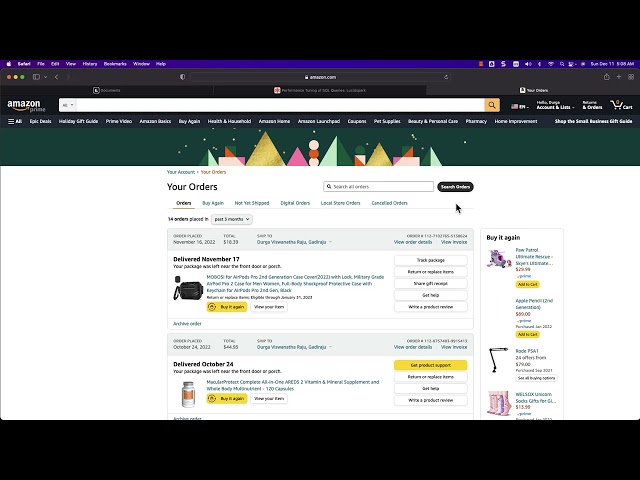This screenshot has height=480, width=640.
Task: Open Spotlight search in the menu bar
Action: pyautogui.click(x=562, y=64)
